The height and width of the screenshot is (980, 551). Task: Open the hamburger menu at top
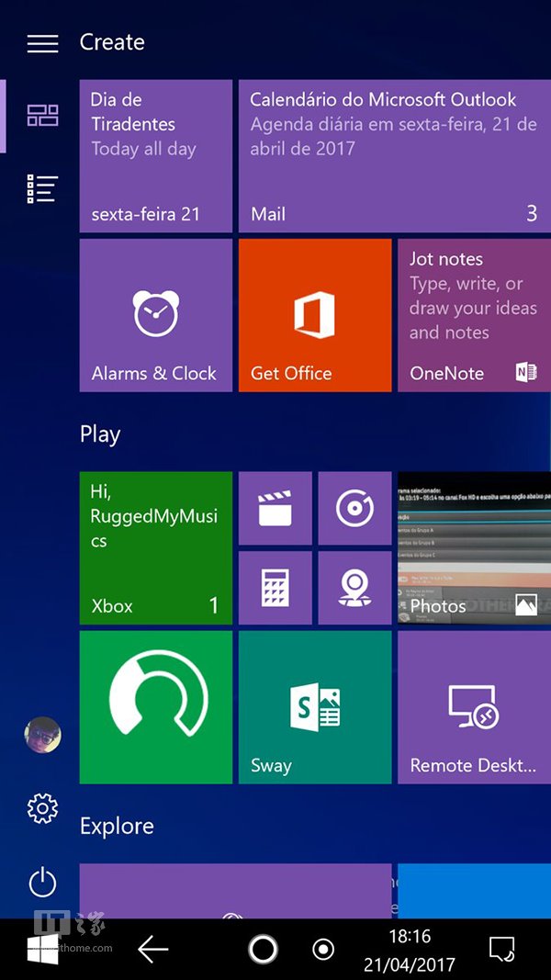[x=42, y=43]
